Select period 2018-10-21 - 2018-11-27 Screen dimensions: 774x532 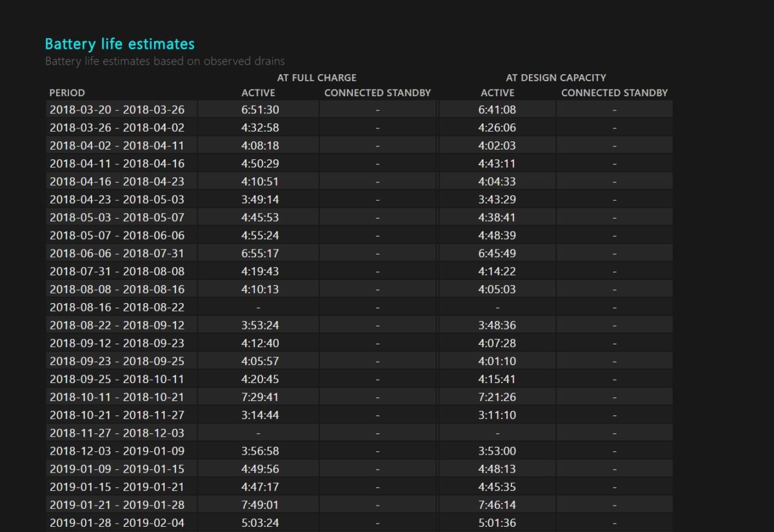[x=117, y=415]
